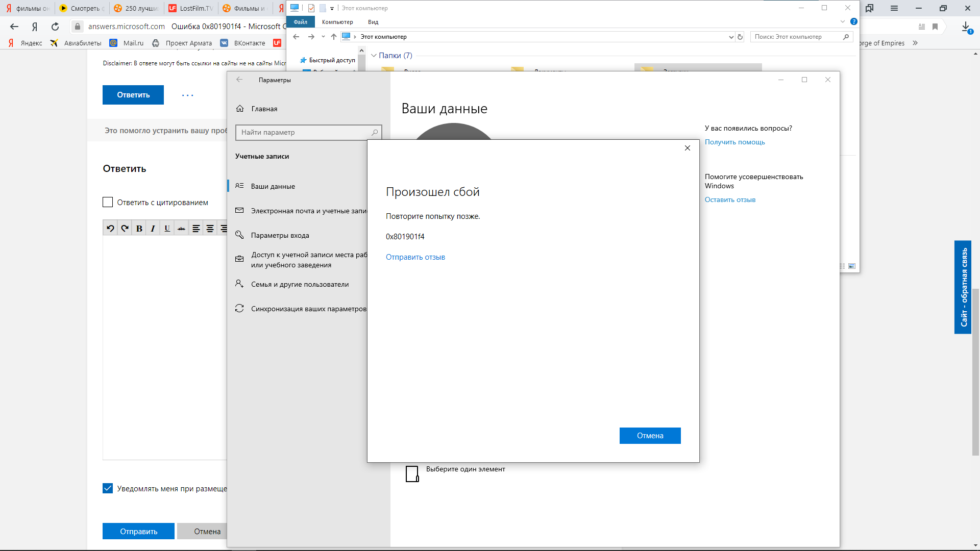Click the redo icon in reply editor
Image resolution: width=980 pixels, height=551 pixels.
click(x=125, y=229)
